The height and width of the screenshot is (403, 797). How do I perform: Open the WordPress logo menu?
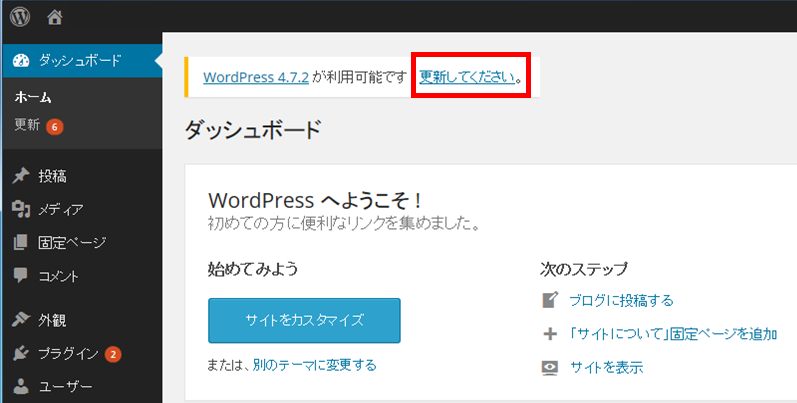coord(20,17)
